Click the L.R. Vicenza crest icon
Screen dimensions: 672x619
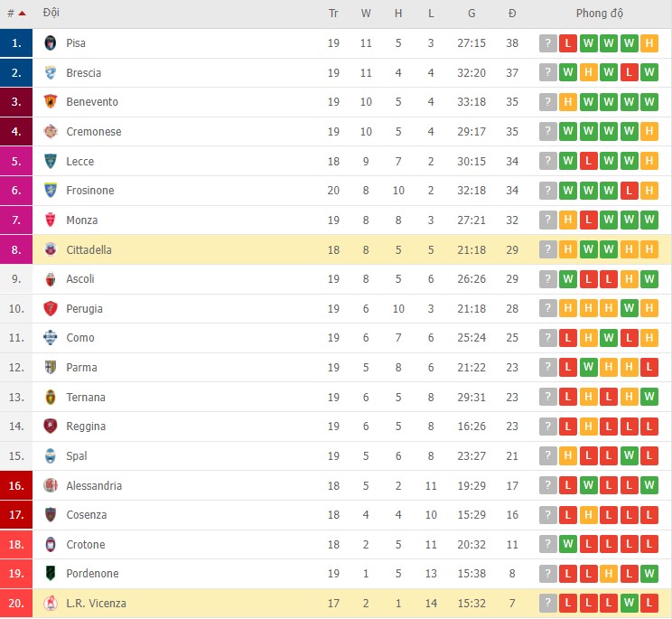pos(51,604)
